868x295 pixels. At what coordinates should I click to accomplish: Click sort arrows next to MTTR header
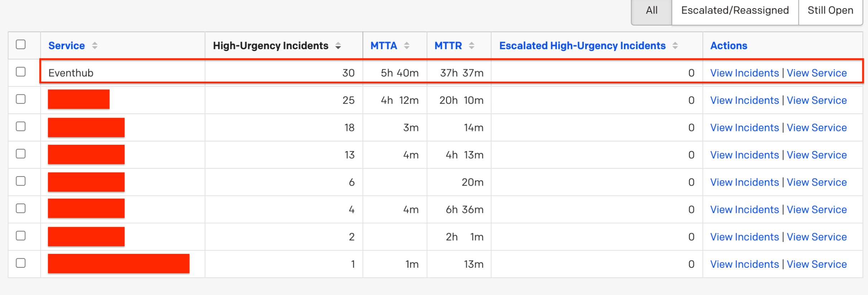tap(471, 46)
